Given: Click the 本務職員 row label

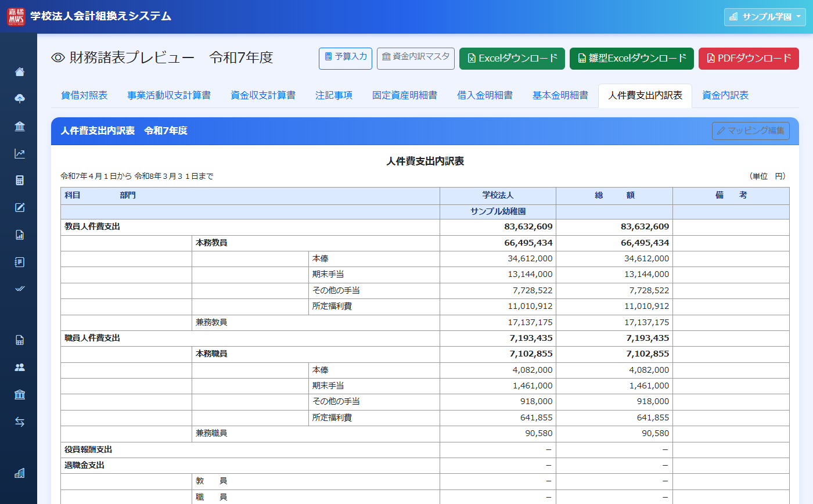Looking at the screenshot, I should click(x=211, y=354).
